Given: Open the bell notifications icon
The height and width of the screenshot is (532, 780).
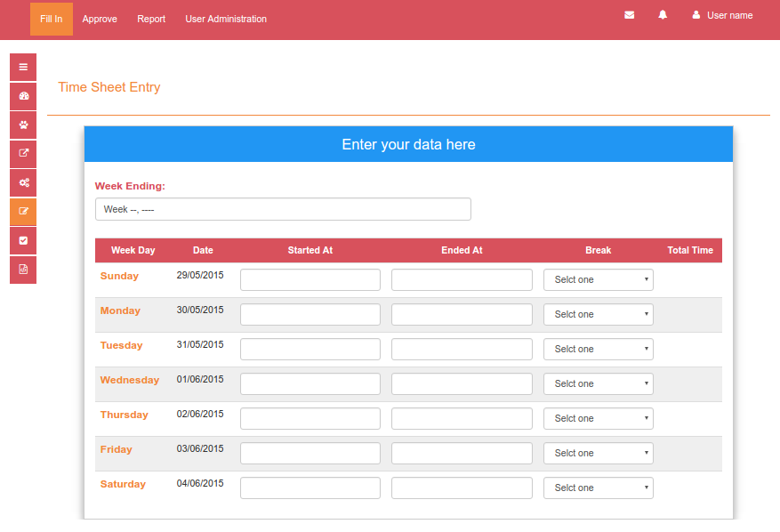Looking at the screenshot, I should pos(663,15).
